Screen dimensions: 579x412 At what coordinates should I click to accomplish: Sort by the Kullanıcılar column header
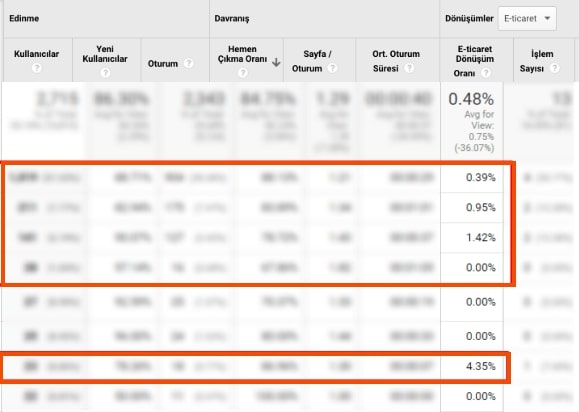click(37, 54)
